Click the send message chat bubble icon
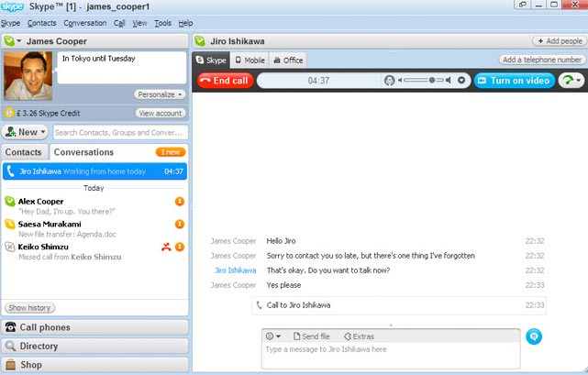This screenshot has width=588, height=375. pyautogui.click(x=534, y=336)
